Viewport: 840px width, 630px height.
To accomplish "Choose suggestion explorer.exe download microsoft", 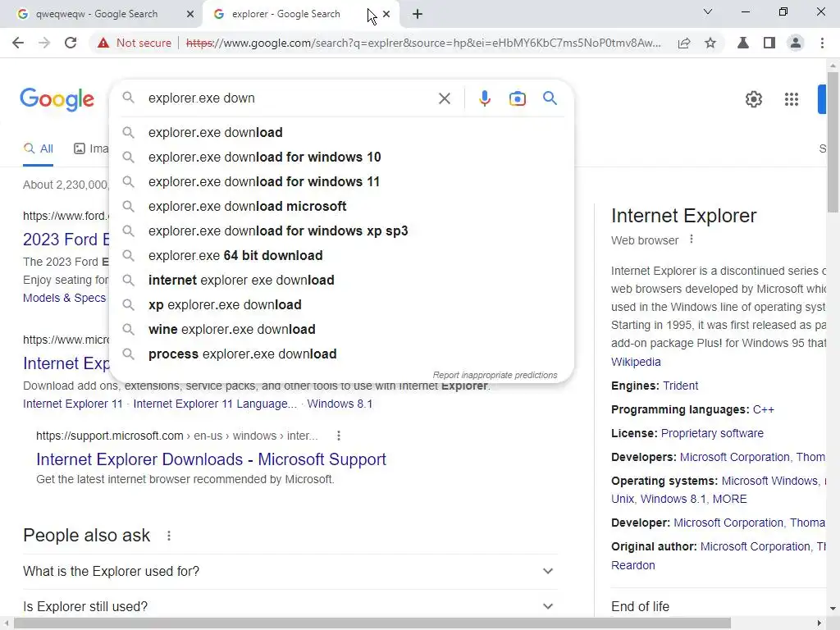I will [x=341, y=206].
